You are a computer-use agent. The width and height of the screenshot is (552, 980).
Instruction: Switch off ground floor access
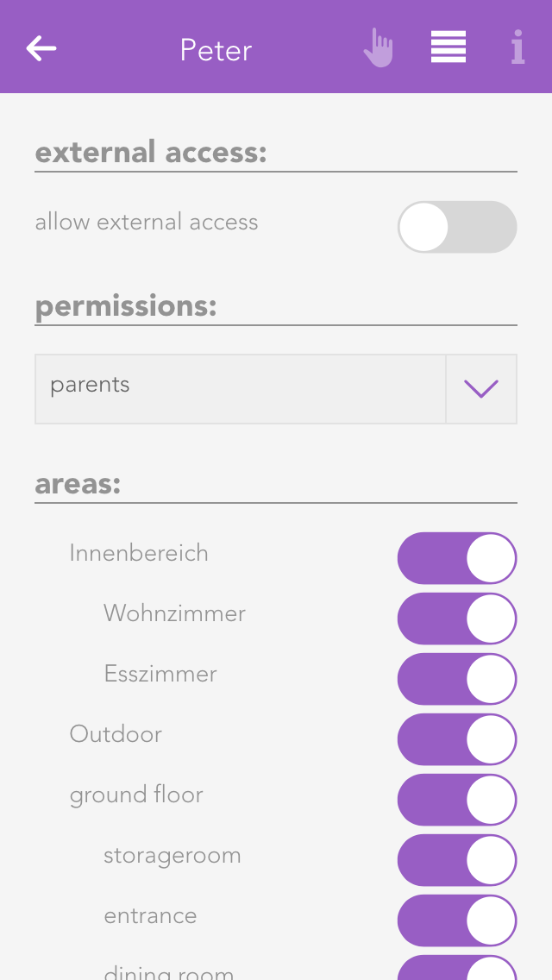[457, 800]
